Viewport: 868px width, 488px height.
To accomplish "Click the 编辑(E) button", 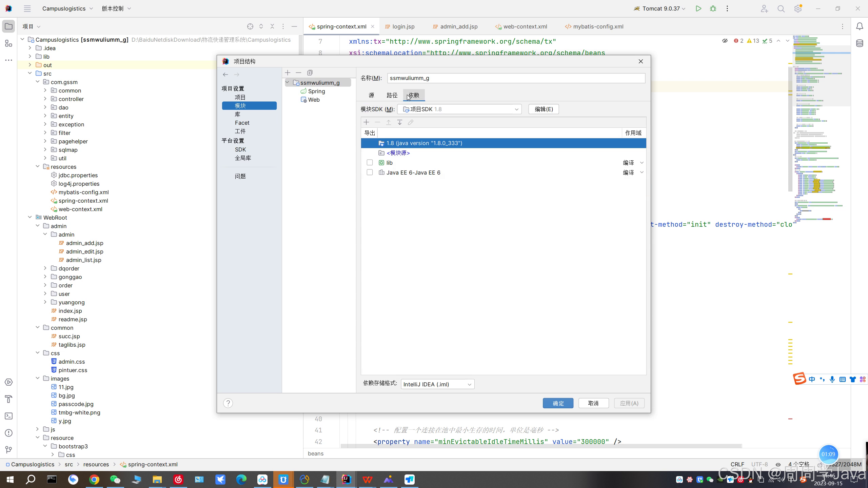I will (x=544, y=109).
